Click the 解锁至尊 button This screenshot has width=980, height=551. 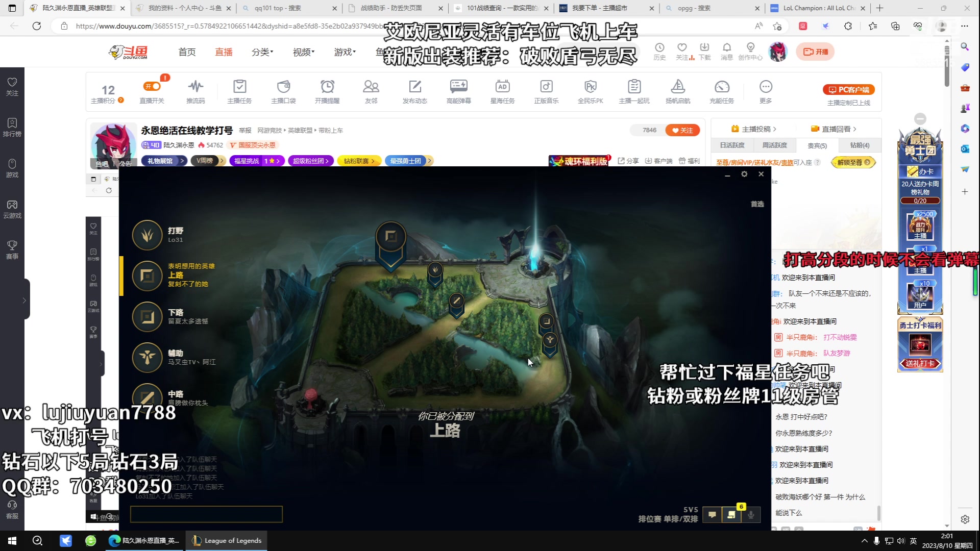pos(853,162)
